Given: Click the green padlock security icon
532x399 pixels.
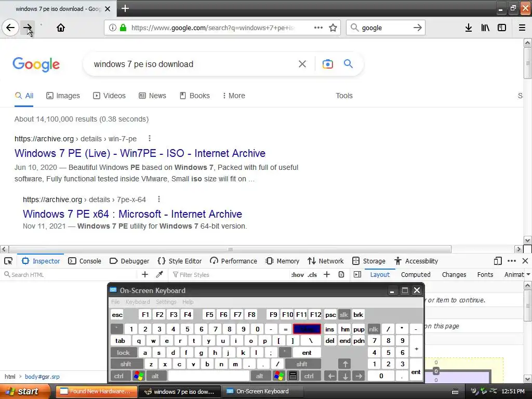Looking at the screenshot, I should (123, 28).
